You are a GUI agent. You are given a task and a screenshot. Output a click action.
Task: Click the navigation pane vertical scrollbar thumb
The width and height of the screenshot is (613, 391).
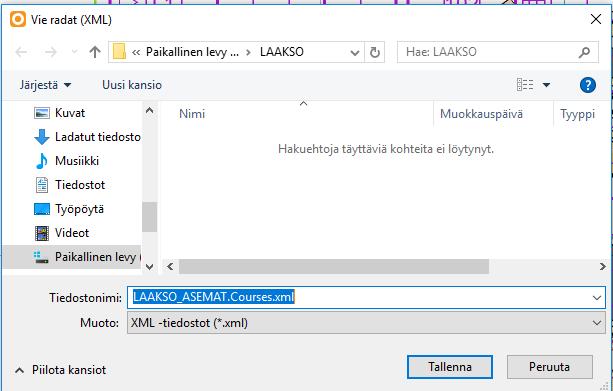pyautogui.click(x=149, y=217)
